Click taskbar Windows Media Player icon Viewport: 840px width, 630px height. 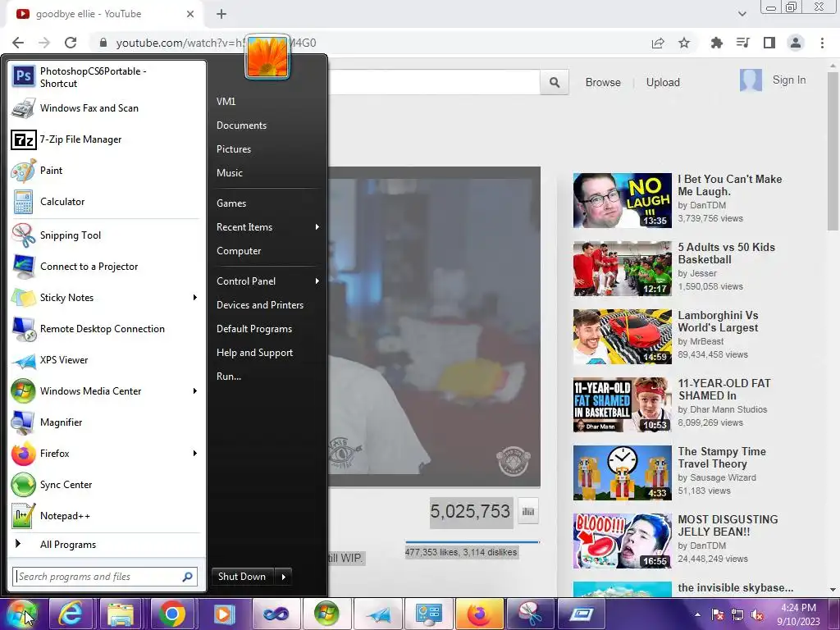pos(224,614)
